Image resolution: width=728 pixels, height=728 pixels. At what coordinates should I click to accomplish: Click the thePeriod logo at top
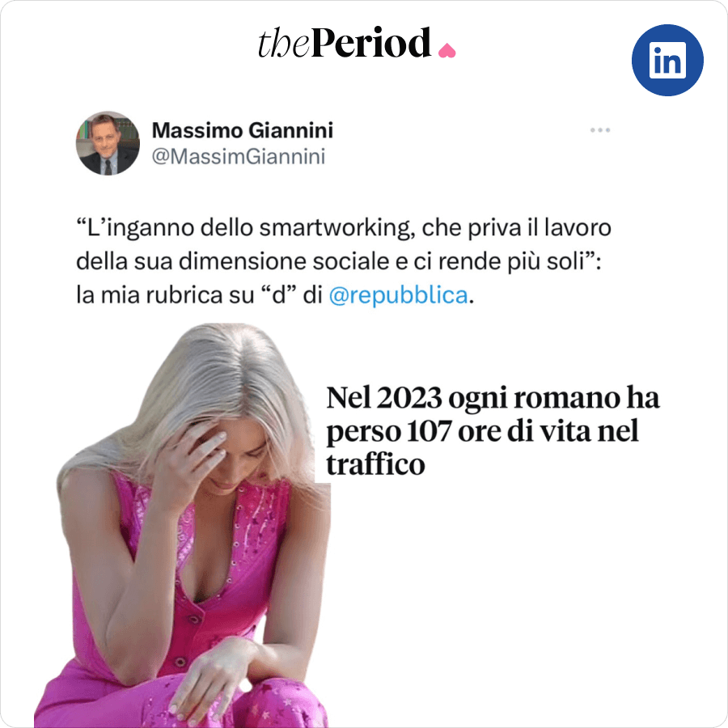pyautogui.click(x=357, y=43)
